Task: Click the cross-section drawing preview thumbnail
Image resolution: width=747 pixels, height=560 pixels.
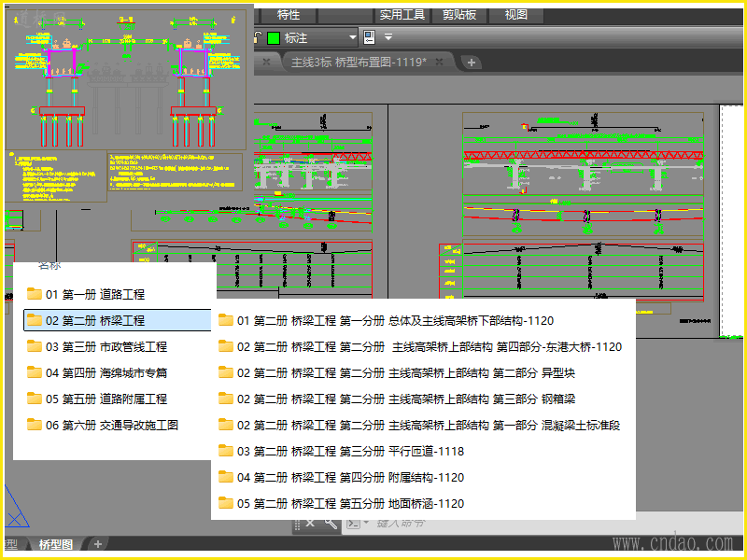Action: (126, 78)
